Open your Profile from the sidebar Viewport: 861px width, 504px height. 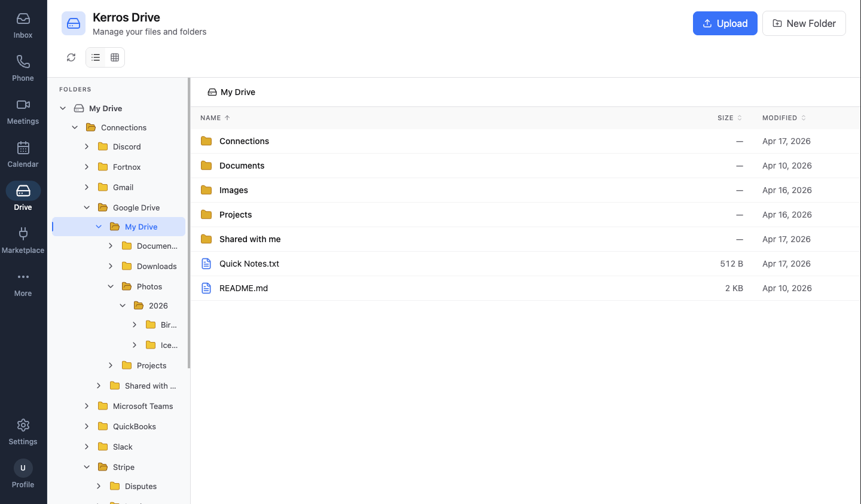click(23, 472)
